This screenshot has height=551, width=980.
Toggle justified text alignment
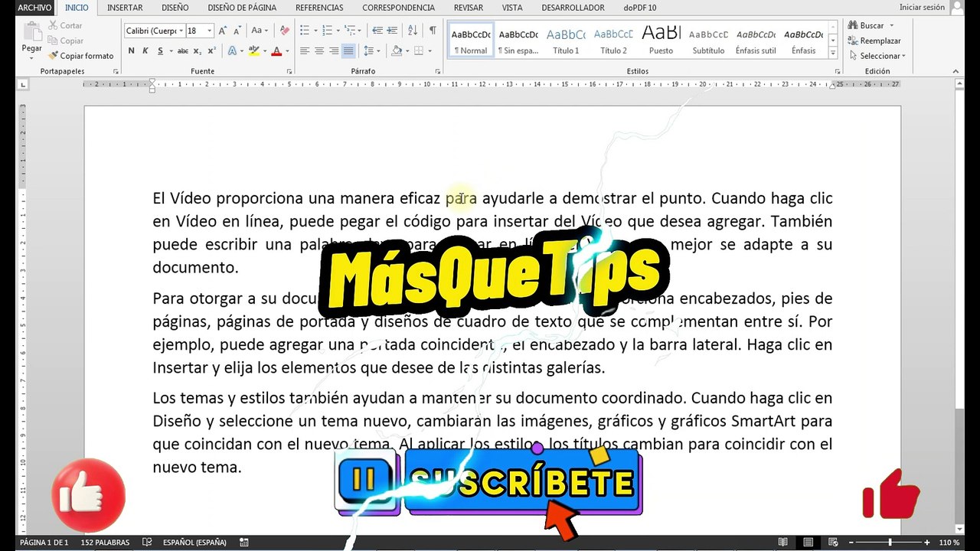pos(348,51)
